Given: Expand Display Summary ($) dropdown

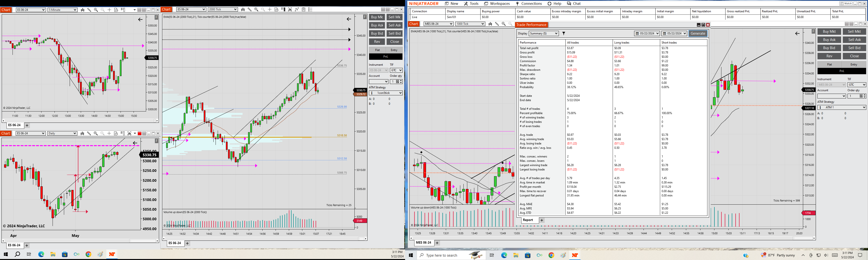Looking at the screenshot, I should coord(544,34).
